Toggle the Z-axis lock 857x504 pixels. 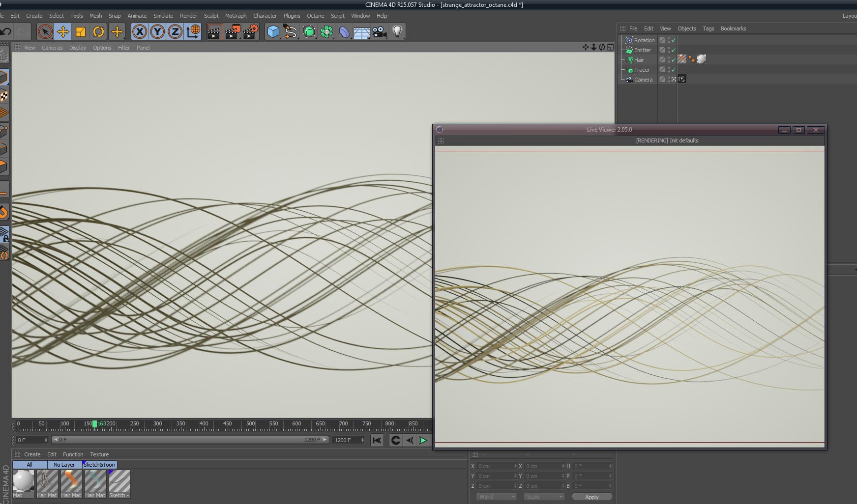(x=175, y=32)
